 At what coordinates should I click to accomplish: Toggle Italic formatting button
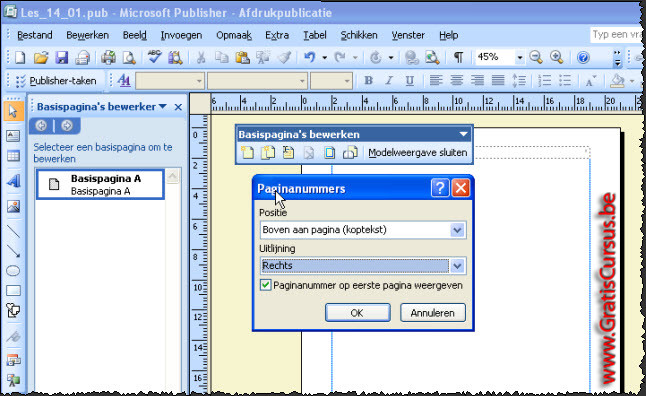389,80
